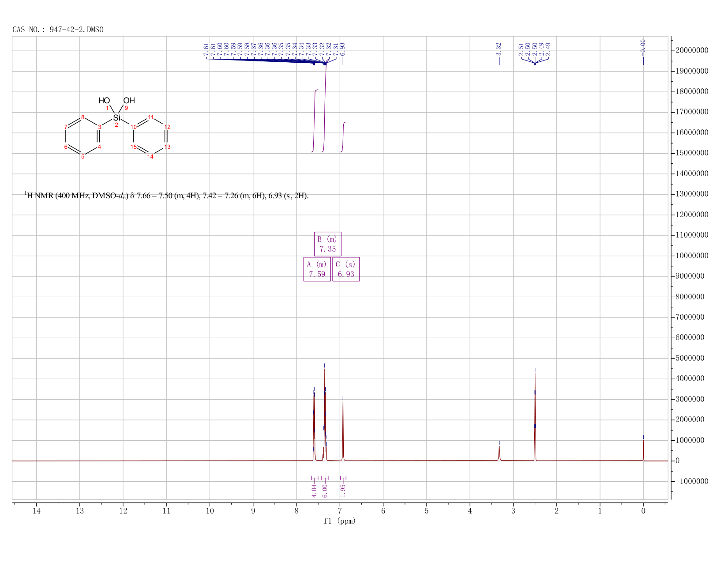Click the 0.00 TMS peak label
728x563 pixels.
[643, 45]
